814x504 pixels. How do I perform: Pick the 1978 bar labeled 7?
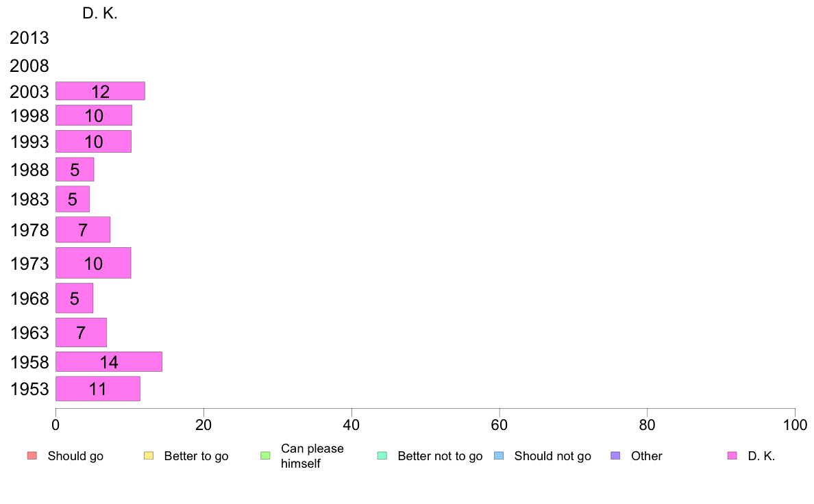pyautogui.click(x=83, y=229)
